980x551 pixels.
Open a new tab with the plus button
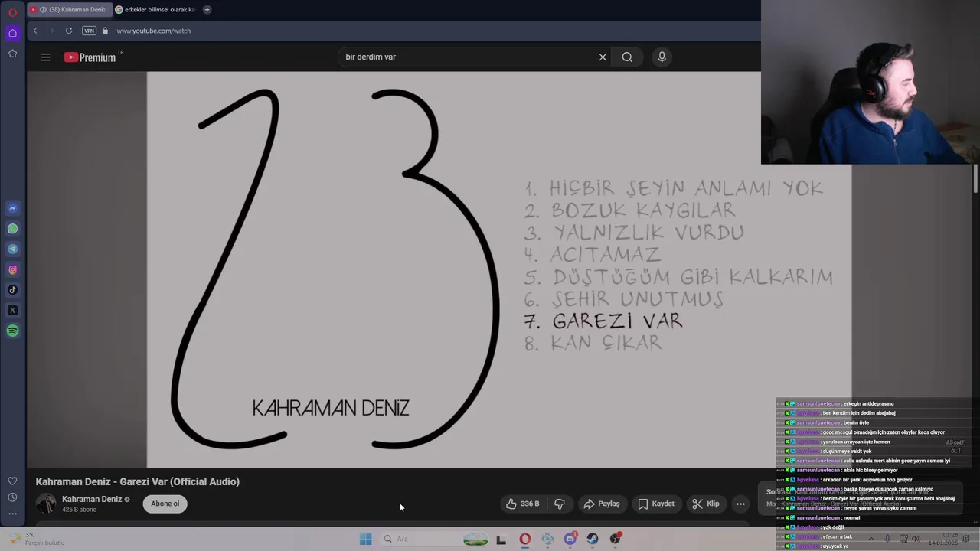pyautogui.click(x=207, y=10)
